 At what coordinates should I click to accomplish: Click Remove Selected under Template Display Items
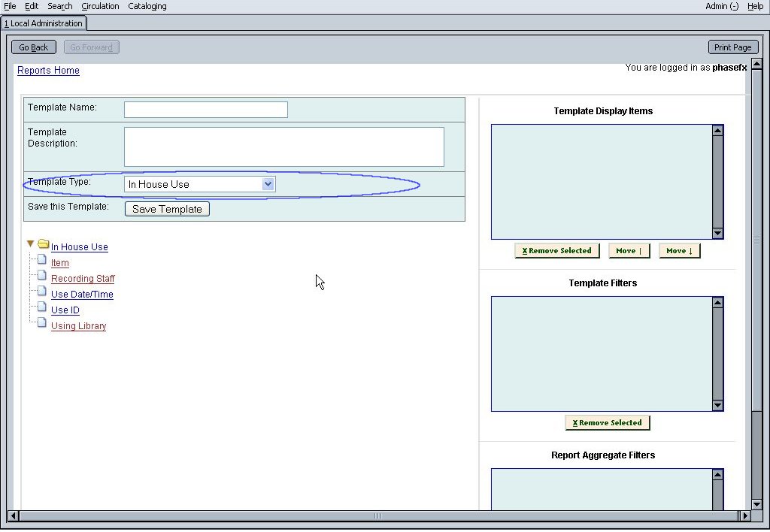coord(557,251)
